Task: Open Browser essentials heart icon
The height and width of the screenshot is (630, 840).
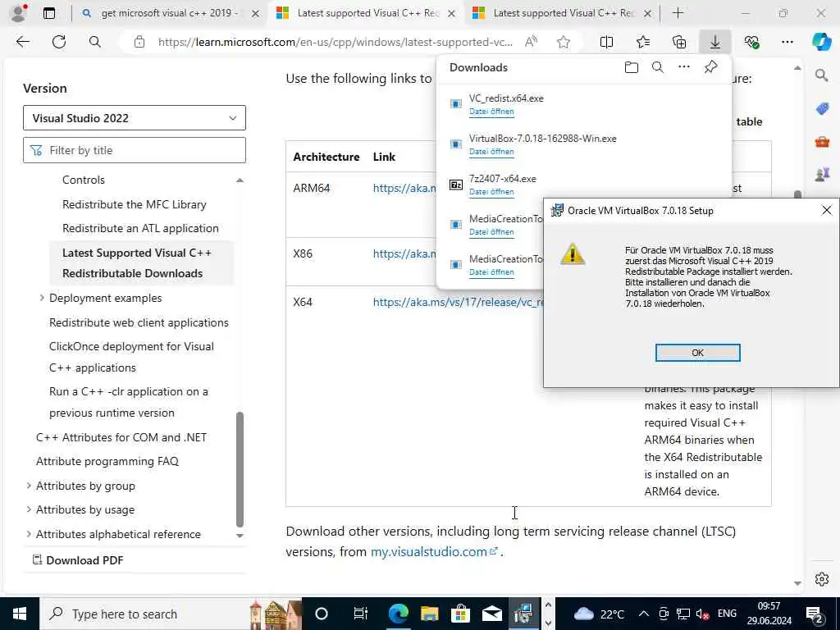Action: point(751,42)
